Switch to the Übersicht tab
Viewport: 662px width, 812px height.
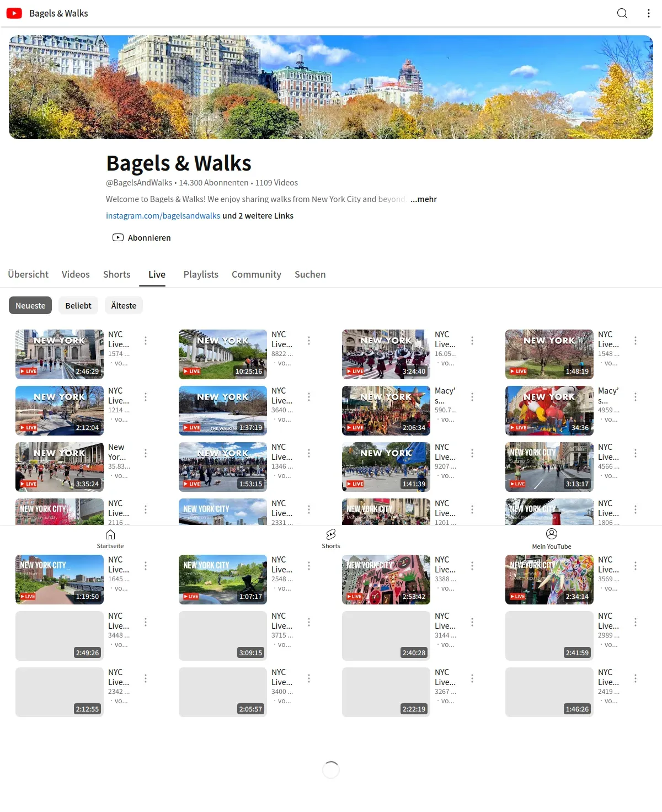tap(28, 274)
